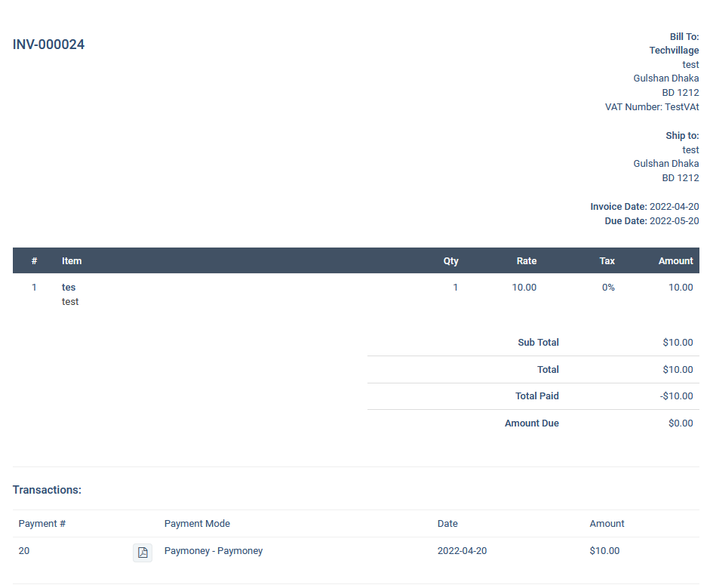The image size is (710, 588).
Task: Click the Qty column header
Action: [x=450, y=261]
